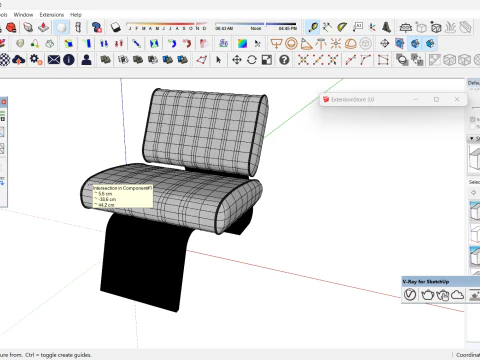Click the round info icon
The width and height of the screenshot is (480, 360).
point(69,60)
